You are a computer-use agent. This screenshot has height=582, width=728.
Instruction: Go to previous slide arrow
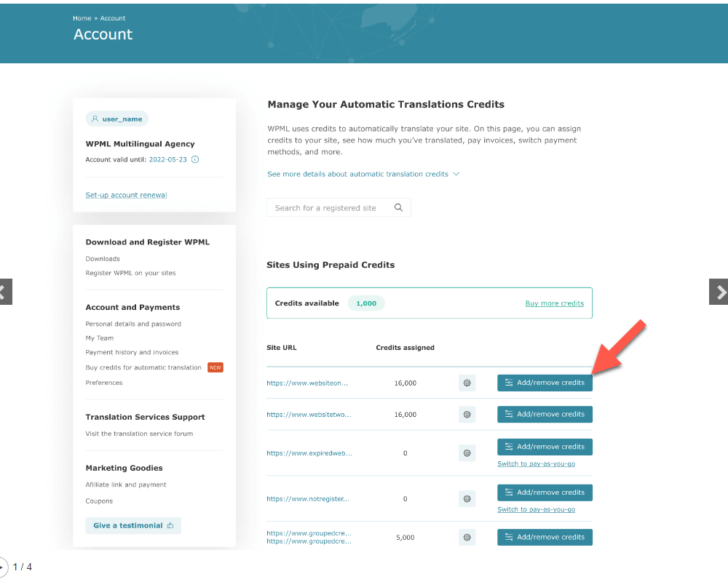(4, 292)
